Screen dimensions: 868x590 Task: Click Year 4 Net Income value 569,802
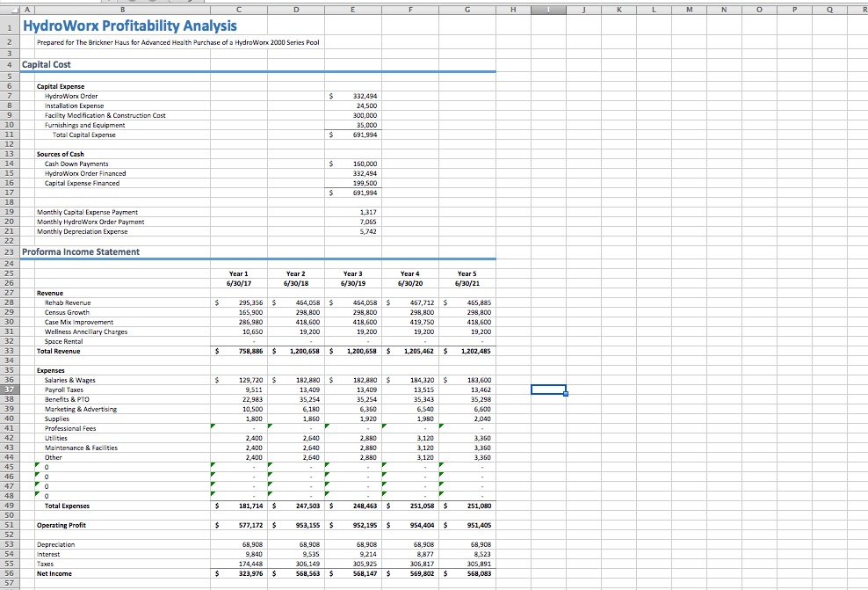pyautogui.click(x=422, y=574)
